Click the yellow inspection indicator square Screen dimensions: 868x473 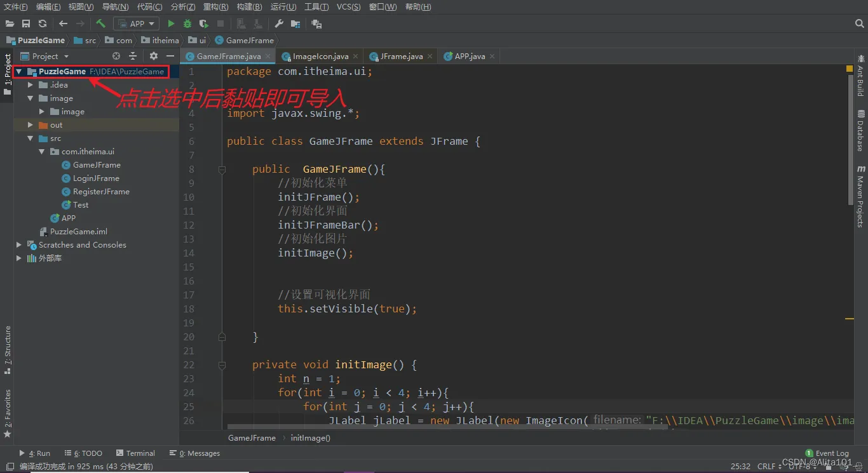coord(850,68)
